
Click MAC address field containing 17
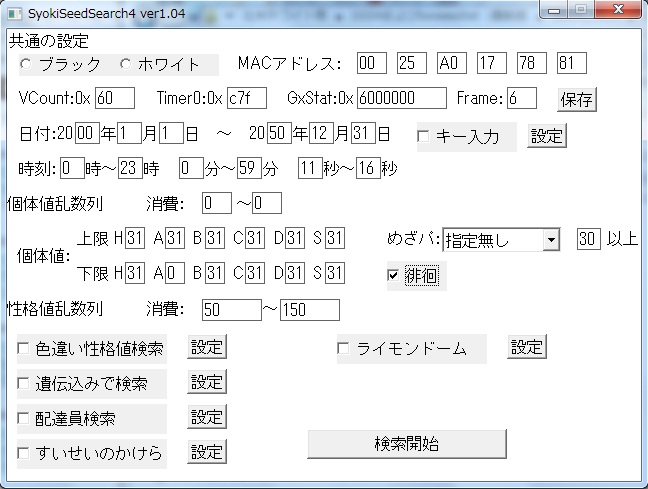(x=492, y=63)
